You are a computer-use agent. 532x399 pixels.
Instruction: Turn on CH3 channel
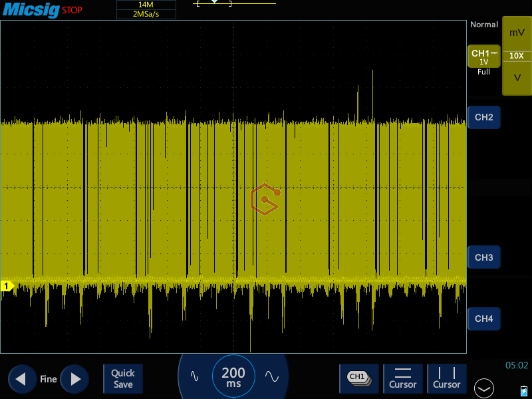(x=484, y=257)
